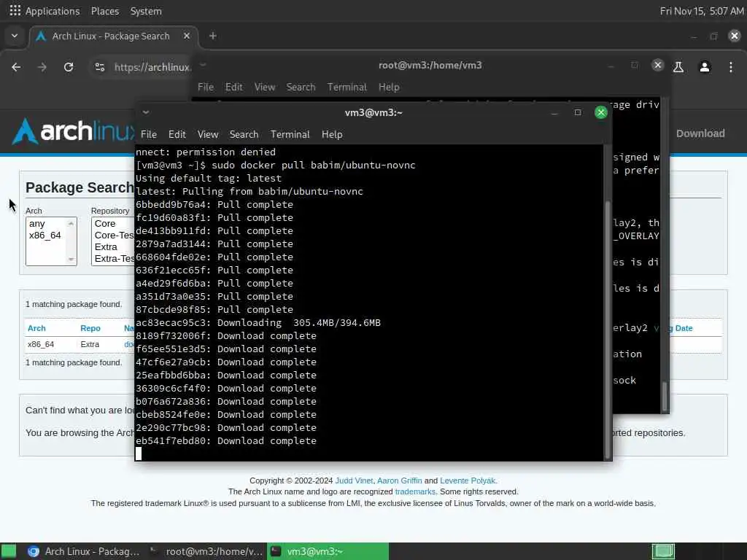Viewport: 747px width, 560px height.
Task: Open Help menu in vm3@vm3 terminal
Action: coord(332,134)
